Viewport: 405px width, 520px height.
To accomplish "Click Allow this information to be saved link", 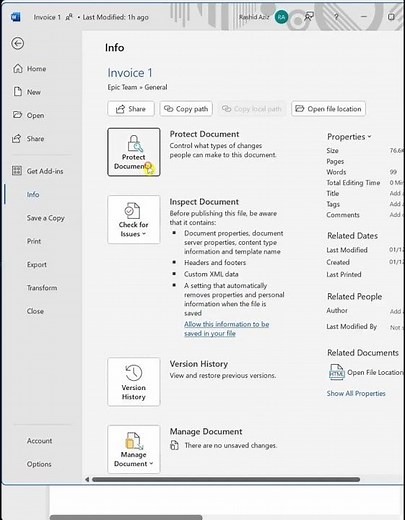I will click(x=227, y=329).
